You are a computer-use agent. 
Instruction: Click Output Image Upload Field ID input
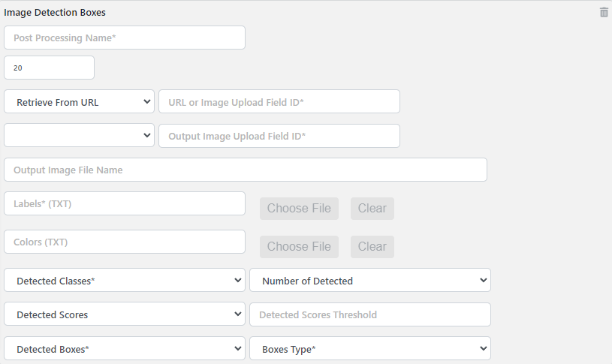point(279,136)
